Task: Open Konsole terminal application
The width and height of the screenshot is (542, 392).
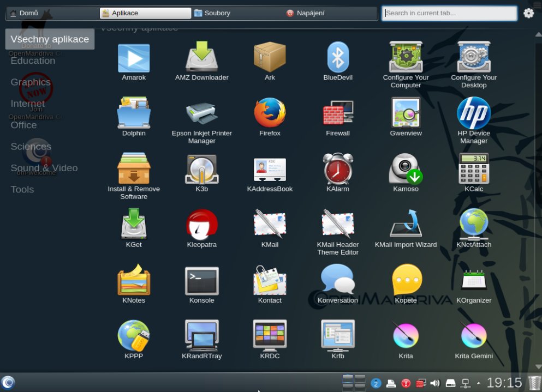Action: coord(201,282)
